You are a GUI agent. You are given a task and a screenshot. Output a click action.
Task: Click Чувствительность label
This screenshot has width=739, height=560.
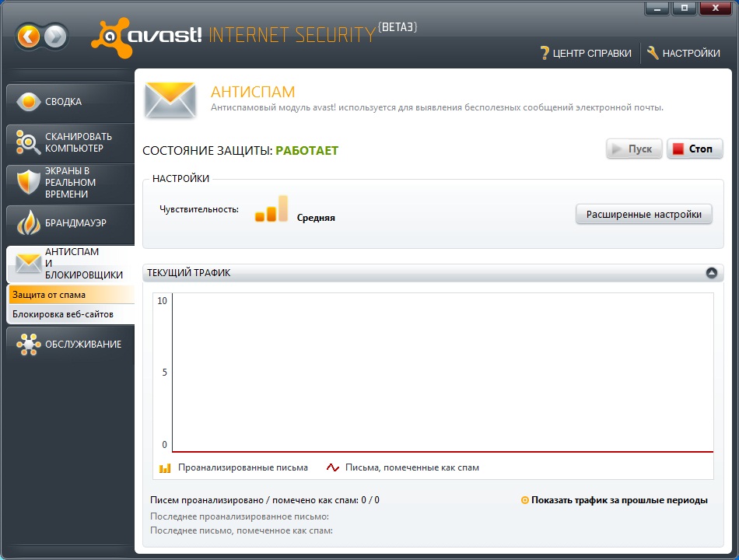[199, 209]
